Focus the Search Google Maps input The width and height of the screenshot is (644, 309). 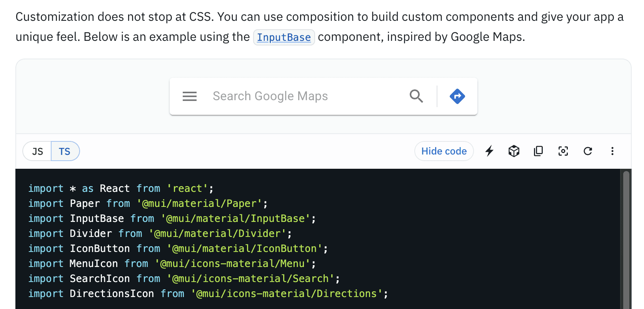[x=305, y=96]
